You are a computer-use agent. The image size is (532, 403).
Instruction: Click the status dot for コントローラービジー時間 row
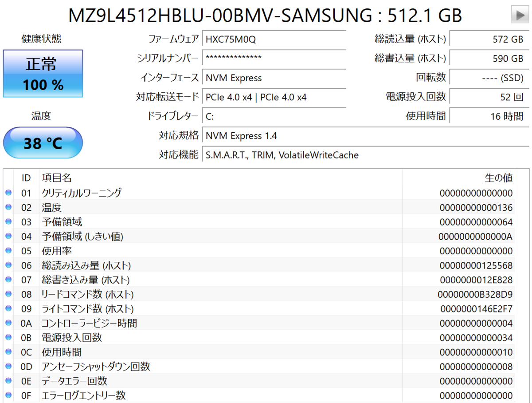click(x=8, y=323)
